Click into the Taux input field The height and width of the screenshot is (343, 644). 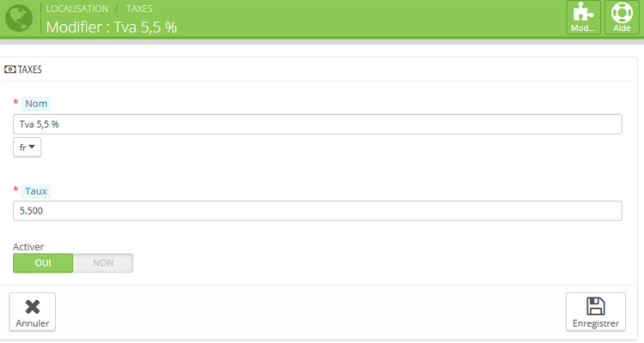click(x=317, y=211)
